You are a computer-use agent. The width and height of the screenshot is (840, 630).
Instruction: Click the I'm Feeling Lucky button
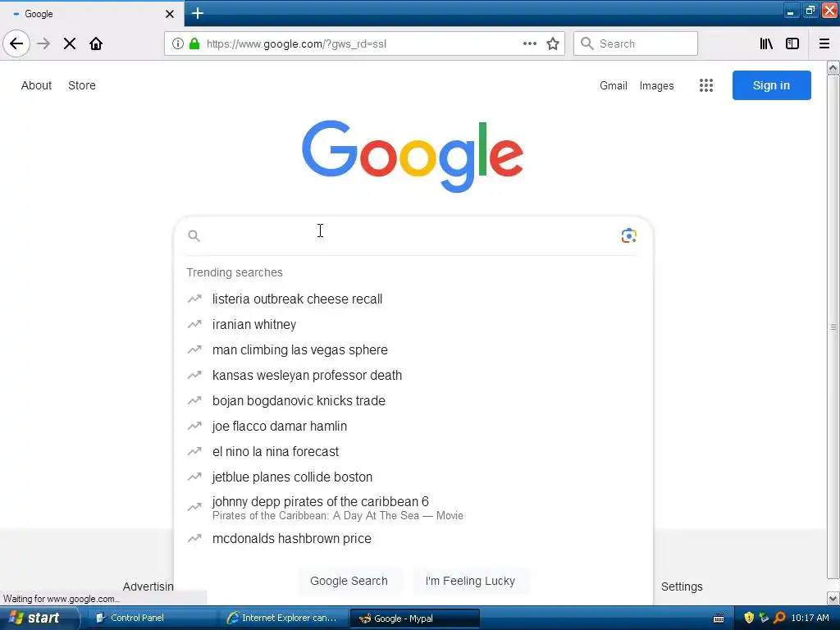[470, 581]
